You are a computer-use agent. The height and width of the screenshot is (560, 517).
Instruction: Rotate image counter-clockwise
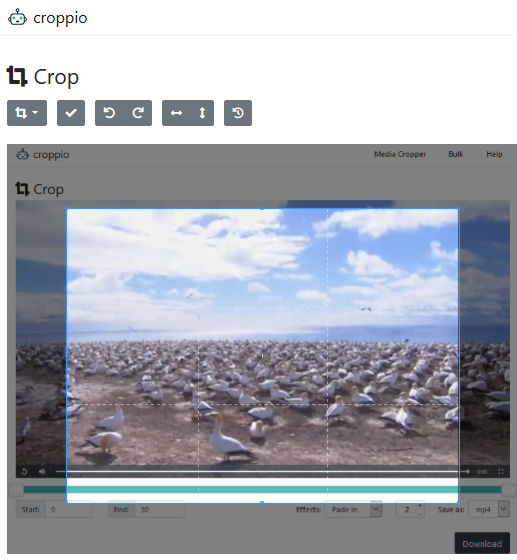109,113
